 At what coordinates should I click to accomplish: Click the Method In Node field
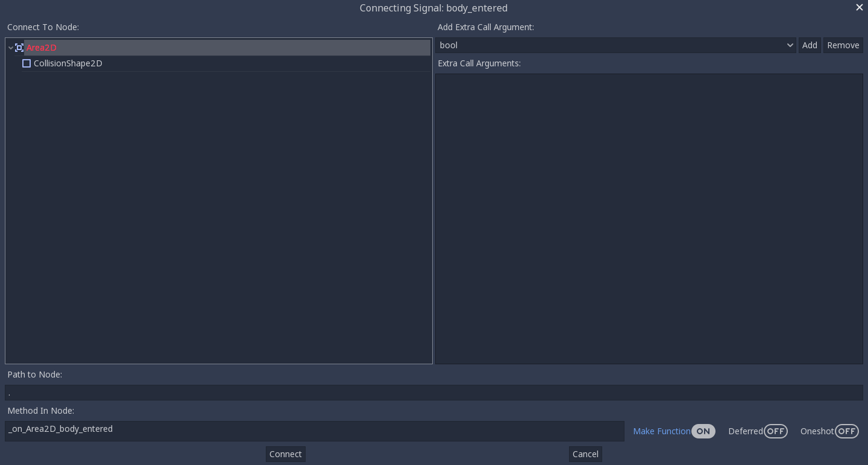tap(315, 431)
